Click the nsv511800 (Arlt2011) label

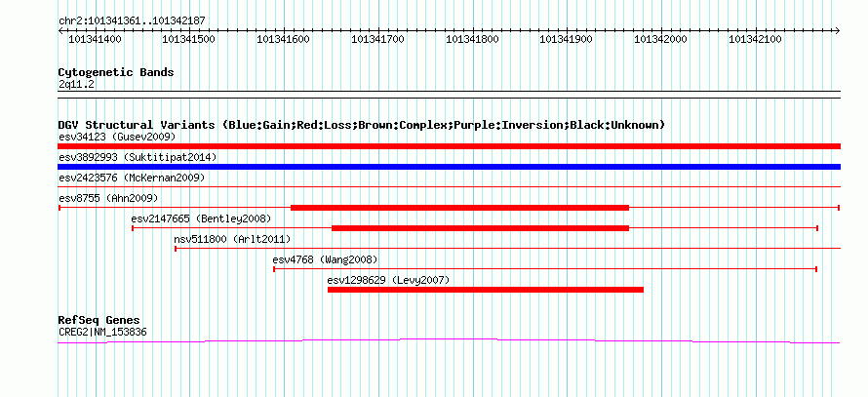(232, 239)
